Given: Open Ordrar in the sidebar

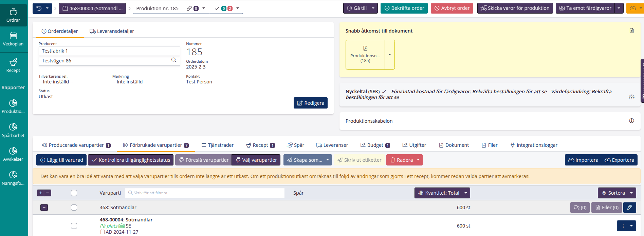Looking at the screenshot, I should point(13,15).
